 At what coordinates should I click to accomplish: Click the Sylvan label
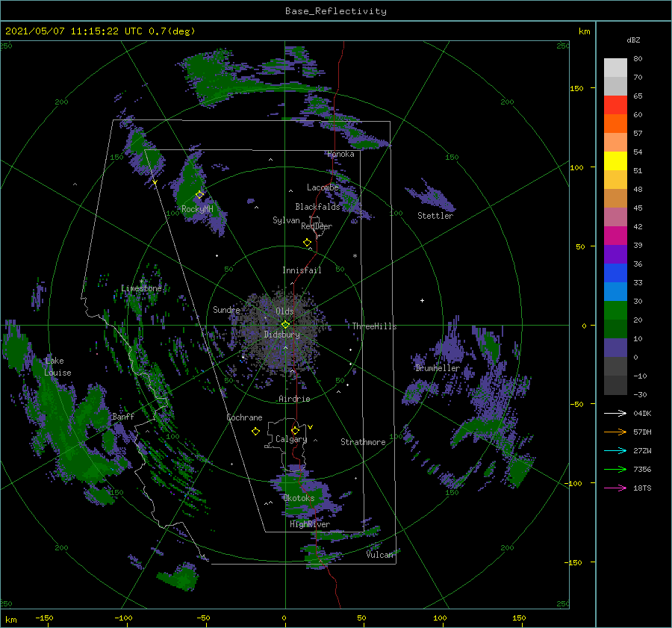point(286,220)
